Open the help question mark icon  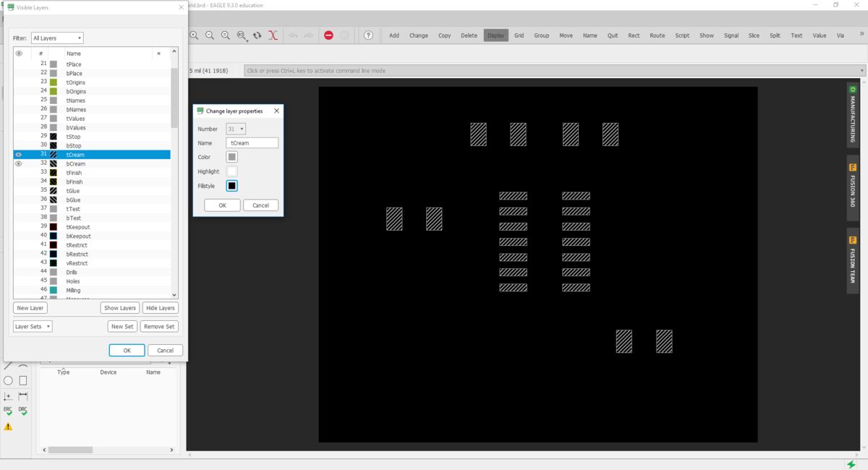coord(368,35)
